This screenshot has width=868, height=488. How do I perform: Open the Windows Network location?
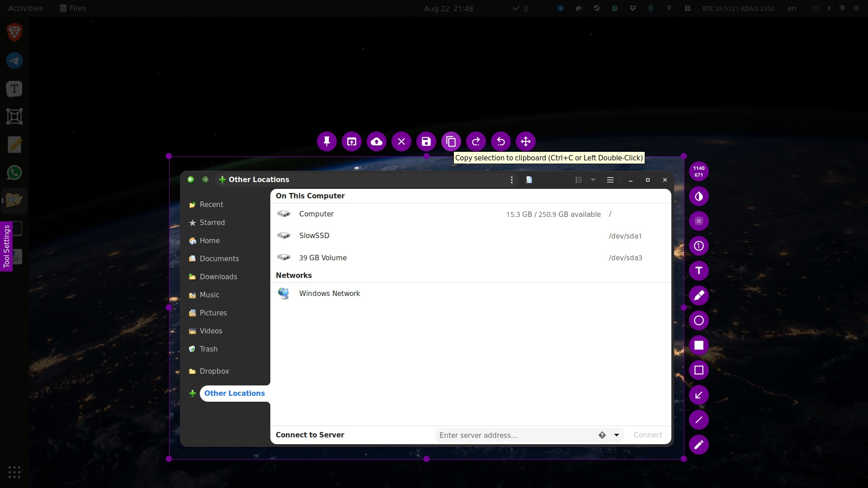pyautogui.click(x=330, y=293)
